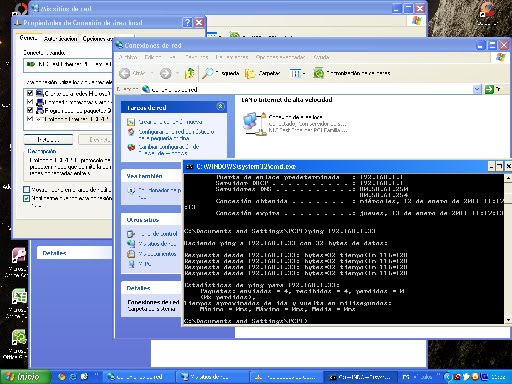Open Edición menu in Conexiones de red
Image resolution: width=512 pixels, height=384 pixels.
153,57
